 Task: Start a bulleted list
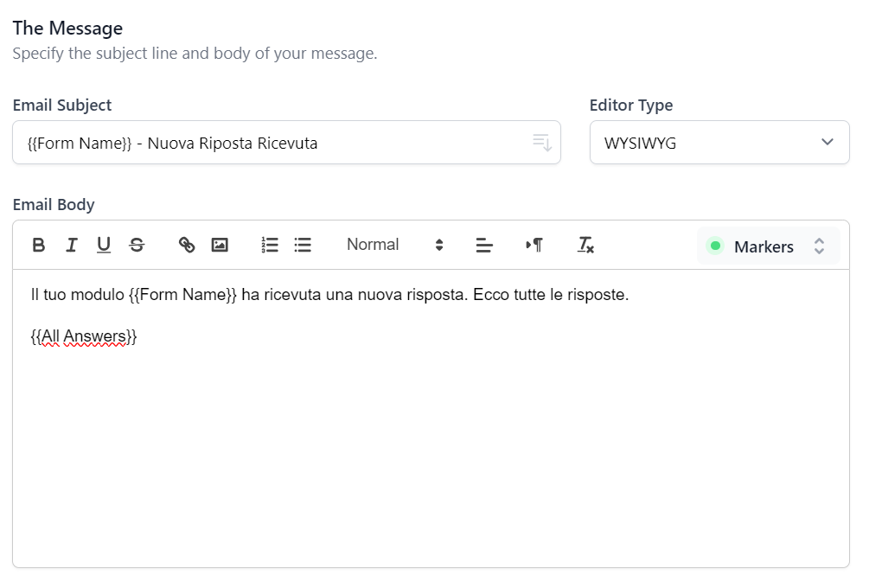click(x=303, y=246)
